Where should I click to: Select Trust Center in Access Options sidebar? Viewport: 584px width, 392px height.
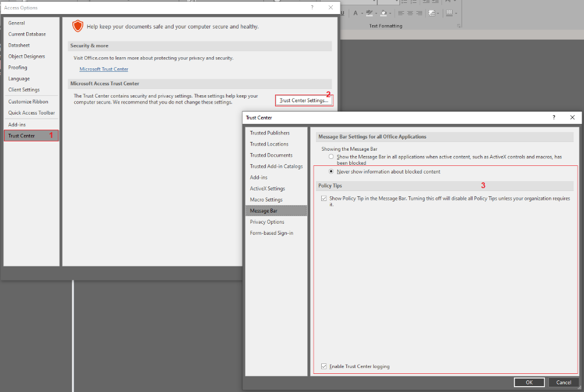click(32, 136)
